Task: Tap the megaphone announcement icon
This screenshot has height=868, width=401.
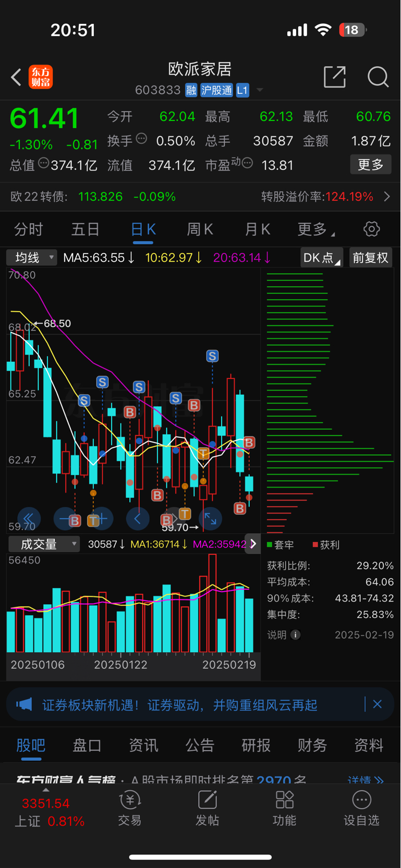Action: click(x=24, y=705)
